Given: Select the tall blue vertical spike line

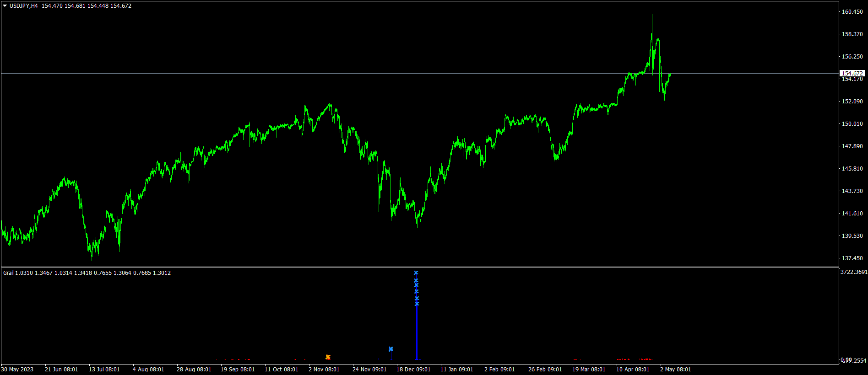Looking at the screenshot, I should 417,332.
